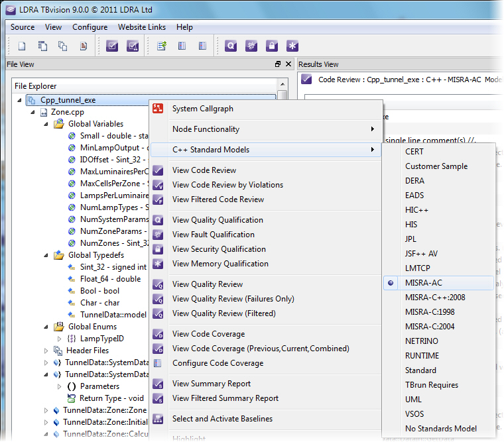Screen dimensions: 504x442
Task: Choose the MISRA-C++:2008 standards model
Action: pos(434,298)
